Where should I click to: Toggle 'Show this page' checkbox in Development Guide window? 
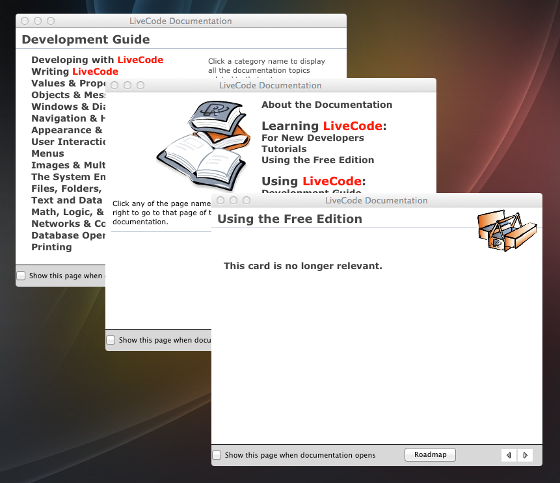21,275
